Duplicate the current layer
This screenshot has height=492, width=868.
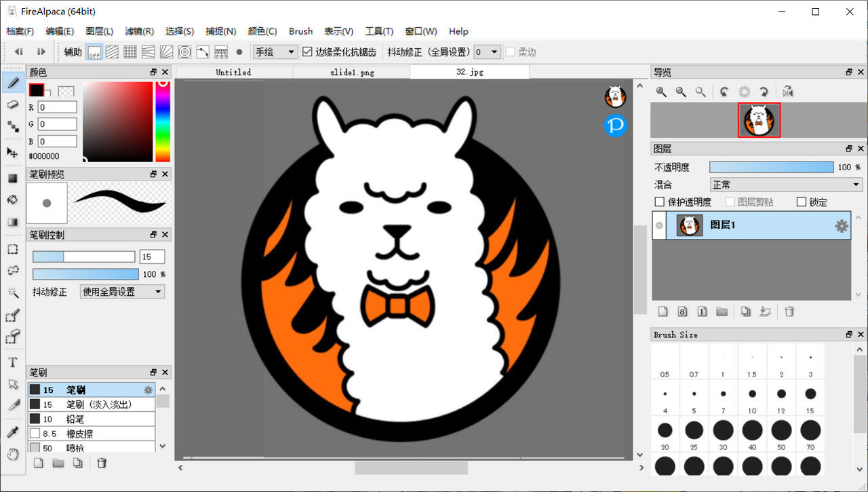point(746,311)
